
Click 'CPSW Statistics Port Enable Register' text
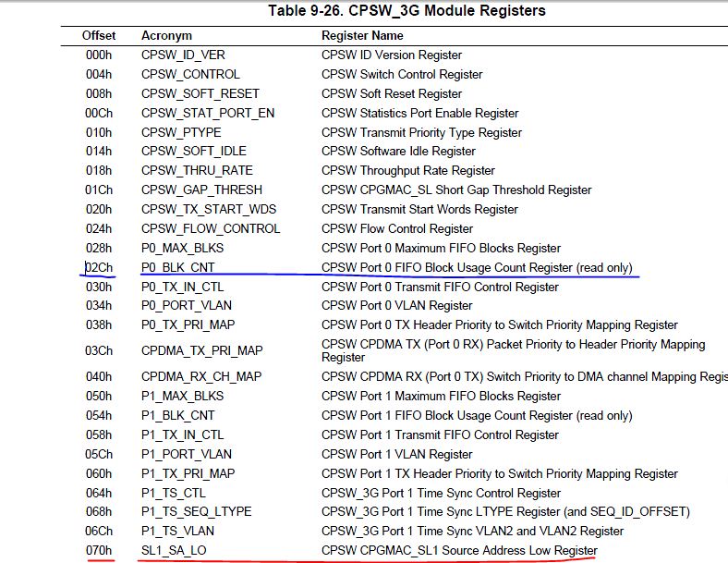[419, 114]
